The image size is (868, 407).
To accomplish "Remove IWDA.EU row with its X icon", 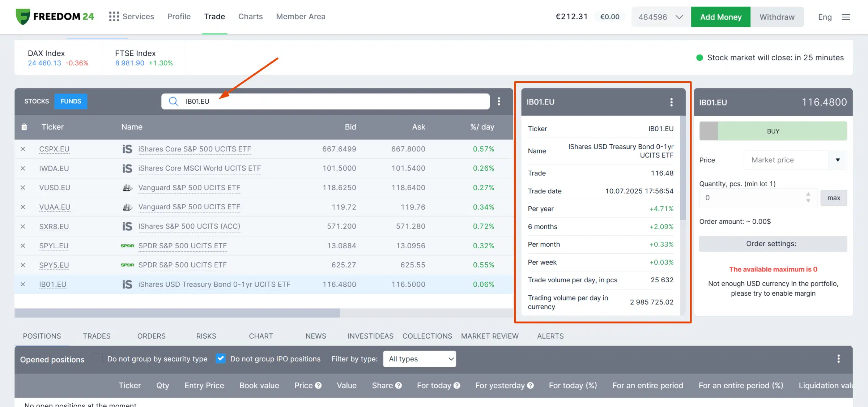I will point(23,168).
